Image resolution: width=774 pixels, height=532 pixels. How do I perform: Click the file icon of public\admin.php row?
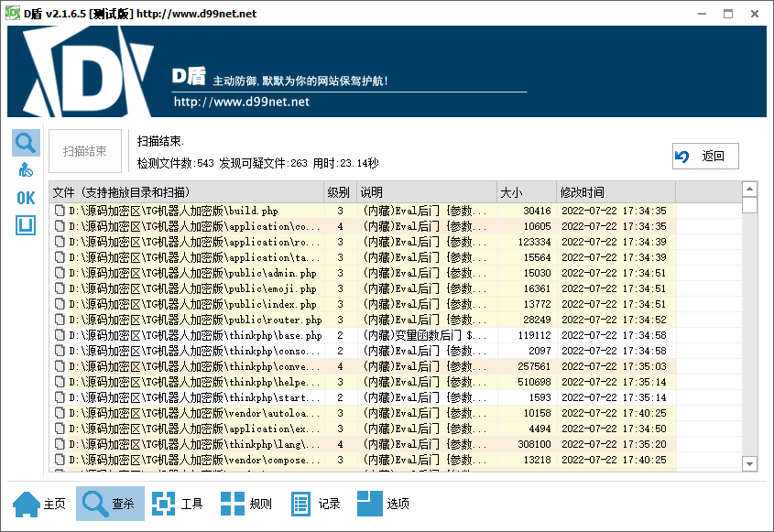(x=60, y=273)
